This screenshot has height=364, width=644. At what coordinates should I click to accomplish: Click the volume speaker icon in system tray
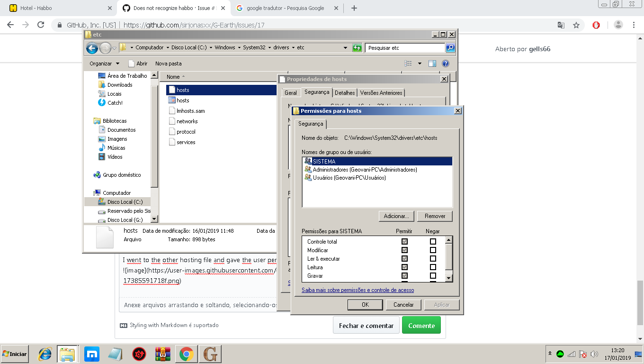coord(595,353)
